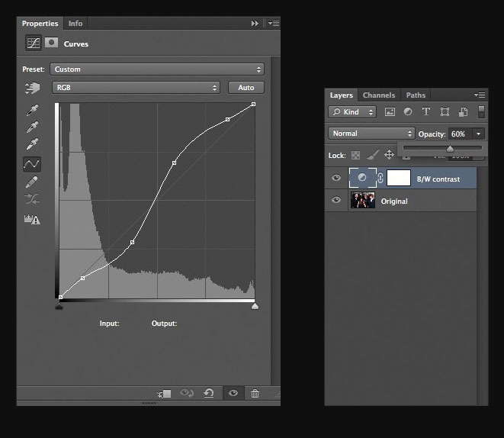Click the Opacity slider dropdown arrow
The image size is (504, 438).
point(478,134)
